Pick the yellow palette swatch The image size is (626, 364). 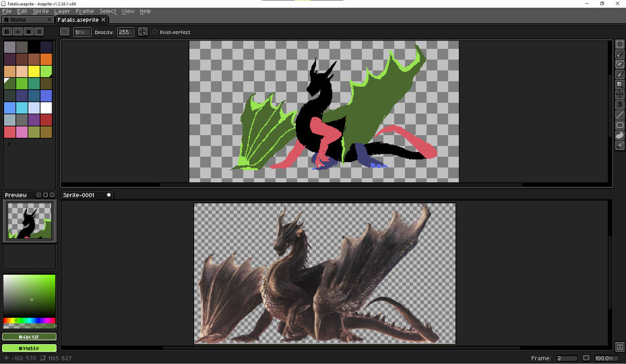pyautogui.click(x=34, y=71)
